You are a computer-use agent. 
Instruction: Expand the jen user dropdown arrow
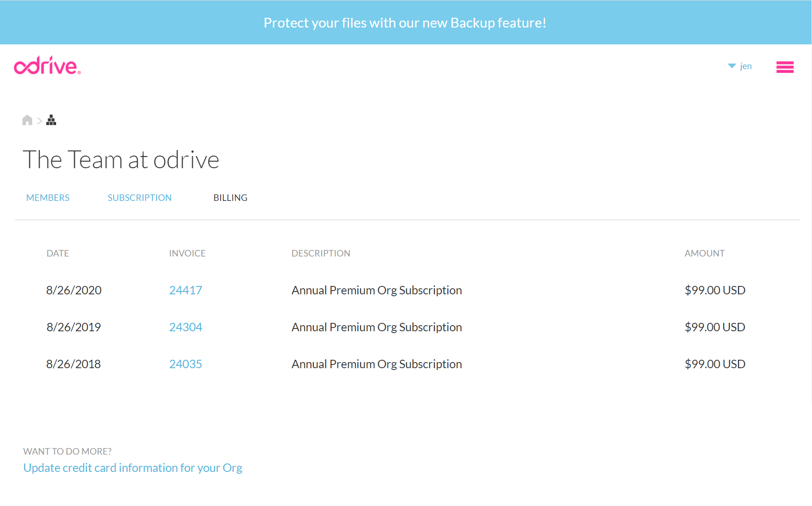pyautogui.click(x=732, y=66)
